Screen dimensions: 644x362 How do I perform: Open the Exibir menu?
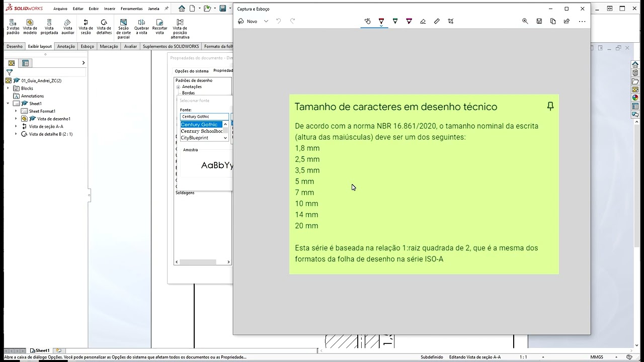(x=94, y=9)
